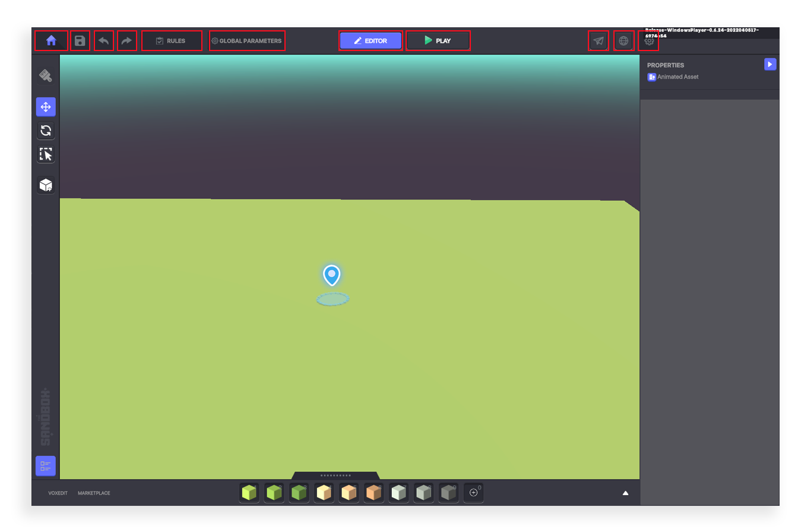This screenshot has height=532, width=798.
Task: Toggle the hierarchy list panel button
Action: tap(46, 465)
